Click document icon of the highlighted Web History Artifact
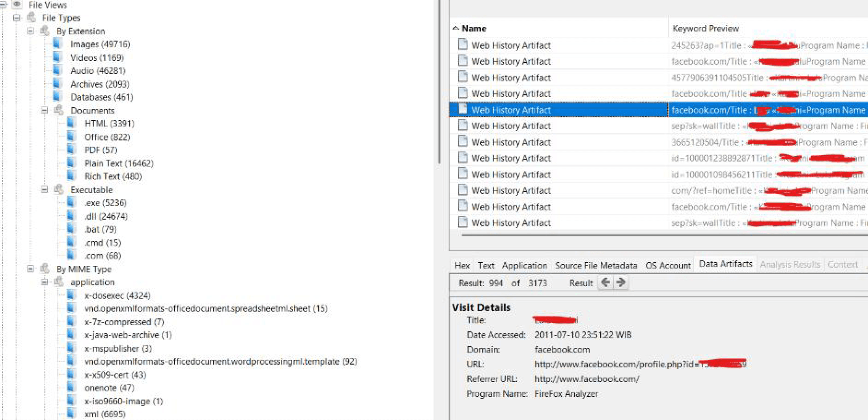The height and width of the screenshot is (420, 868). 463,109
